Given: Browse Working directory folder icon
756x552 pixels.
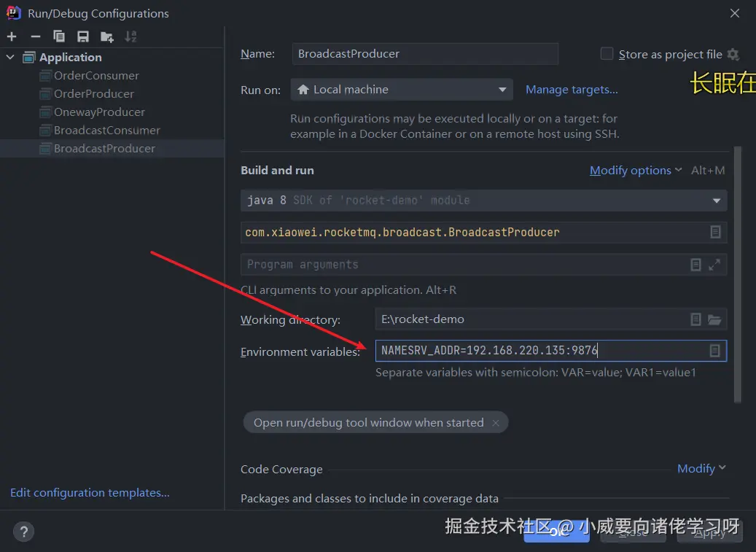Looking at the screenshot, I should pyautogui.click(x=714, y=319).
